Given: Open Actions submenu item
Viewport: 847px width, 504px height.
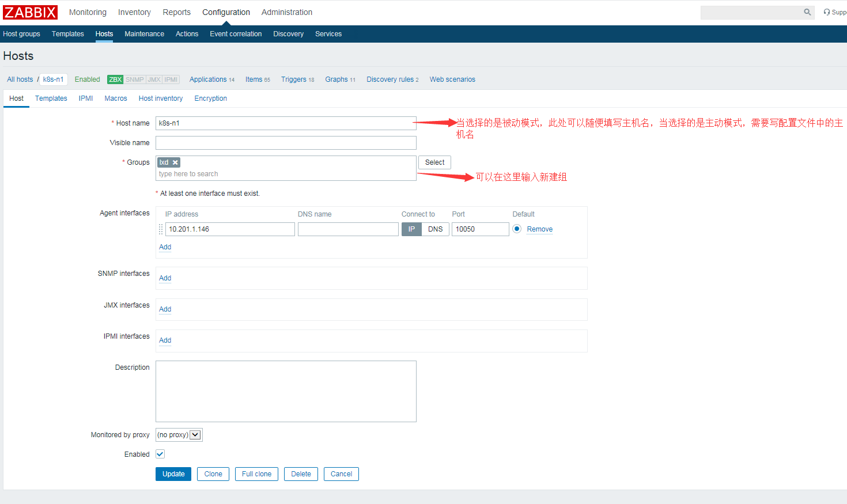Looking at the screenshot, I should tap(187, 34).
